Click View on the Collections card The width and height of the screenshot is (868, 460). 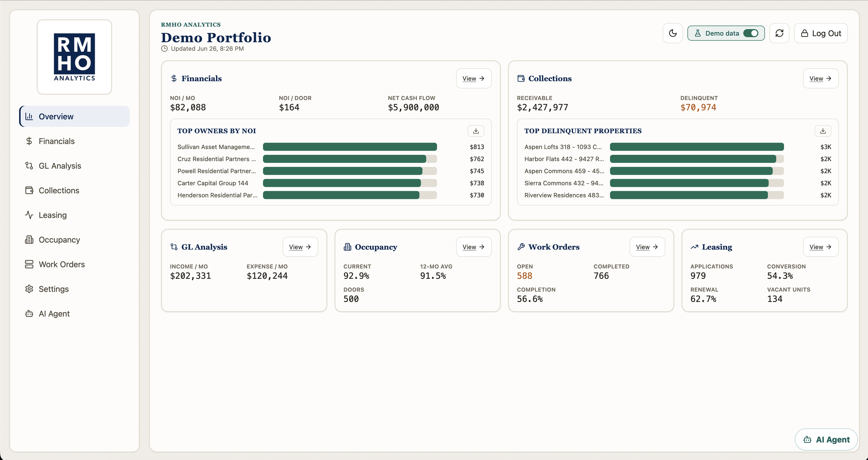point(820,78)
